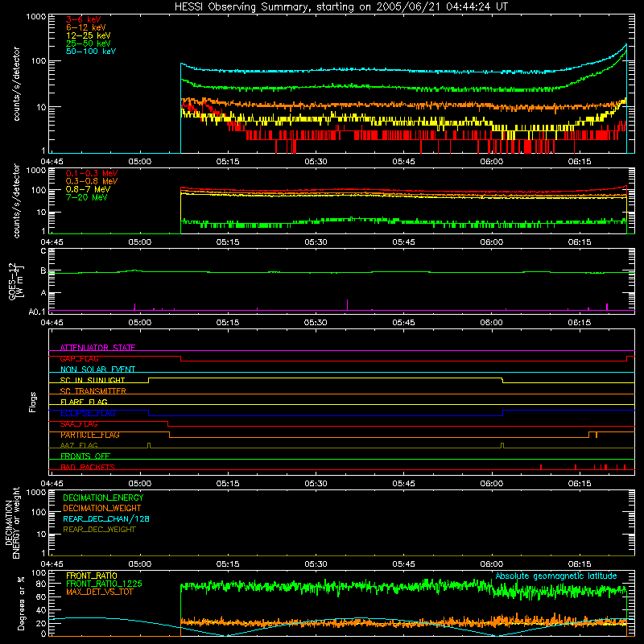Click the Absolute geomagnetic latitude label
The width and height of the screenshot is (644, 644).
556,576
